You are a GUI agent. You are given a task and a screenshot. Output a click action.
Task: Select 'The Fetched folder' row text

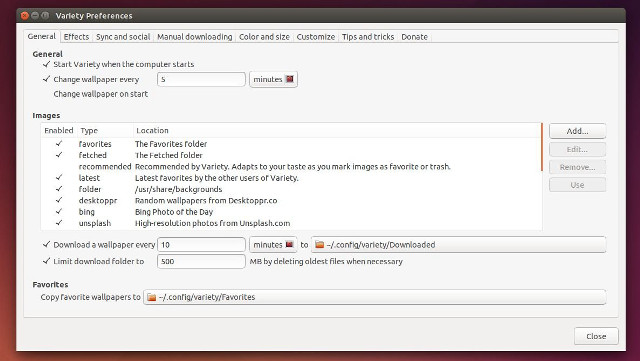coord(169,155)
